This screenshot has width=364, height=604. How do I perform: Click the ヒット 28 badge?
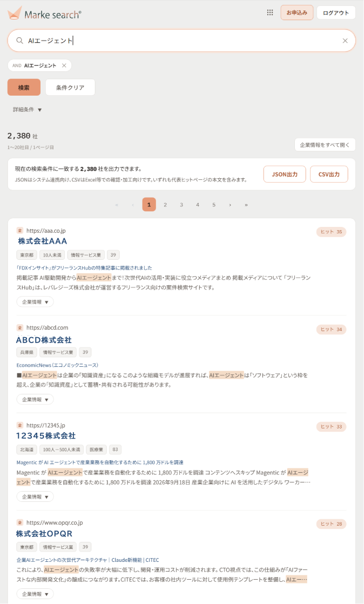[331, 524]
